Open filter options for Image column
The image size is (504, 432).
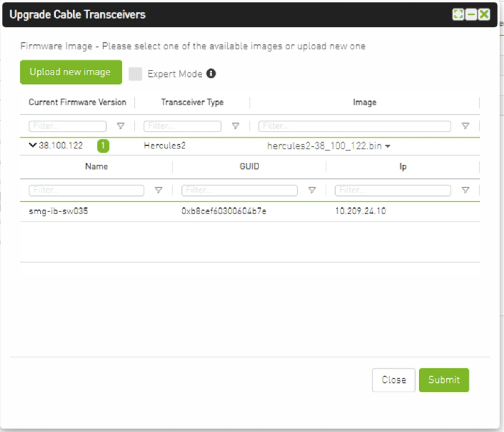click(465, 126)
